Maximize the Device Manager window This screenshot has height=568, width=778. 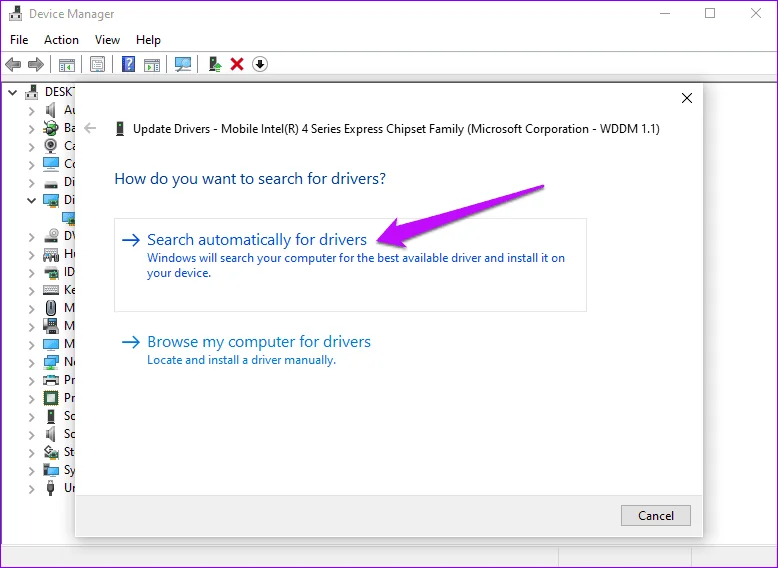(x=710, y=13)
